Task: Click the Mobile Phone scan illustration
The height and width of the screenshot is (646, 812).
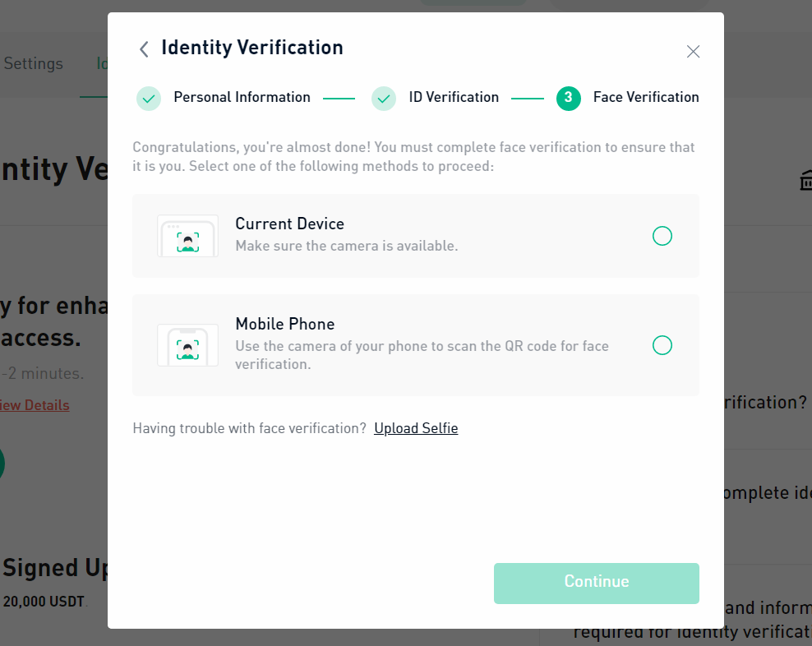Action: (x=187, y=345)
